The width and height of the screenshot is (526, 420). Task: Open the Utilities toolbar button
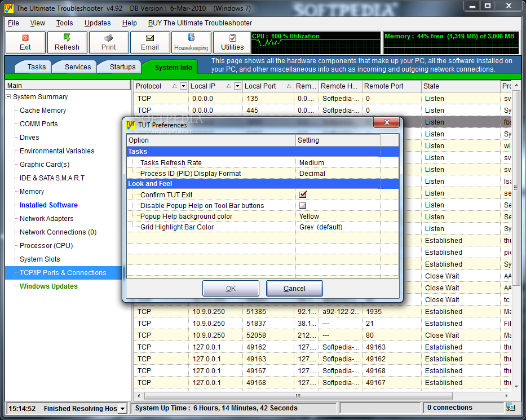[x=232, y=43]
